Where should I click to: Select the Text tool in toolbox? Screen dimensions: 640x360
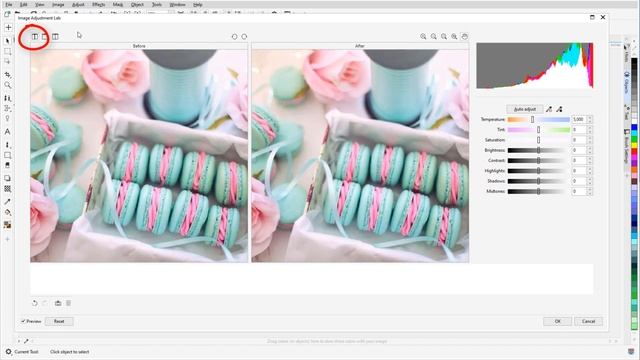(7, 132)
